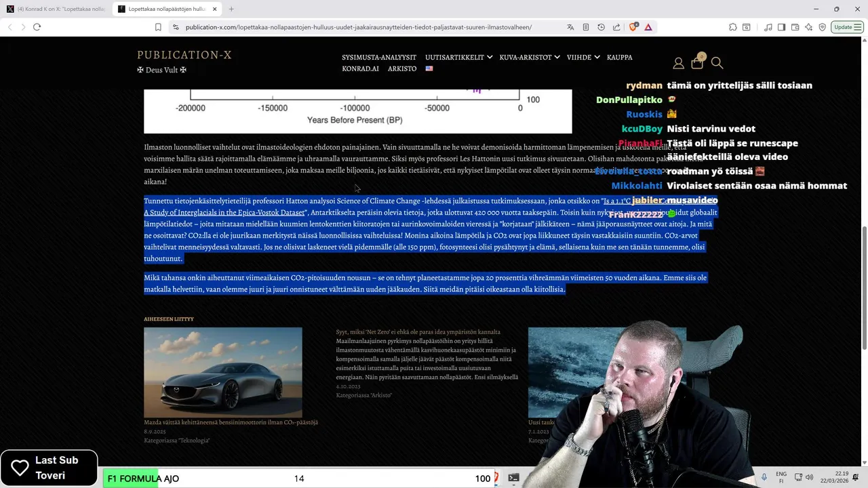This screenshot has height=488, width=868.
Task: Toggle the browser sidebar panel icon
Action: click(x=781, y=27)
